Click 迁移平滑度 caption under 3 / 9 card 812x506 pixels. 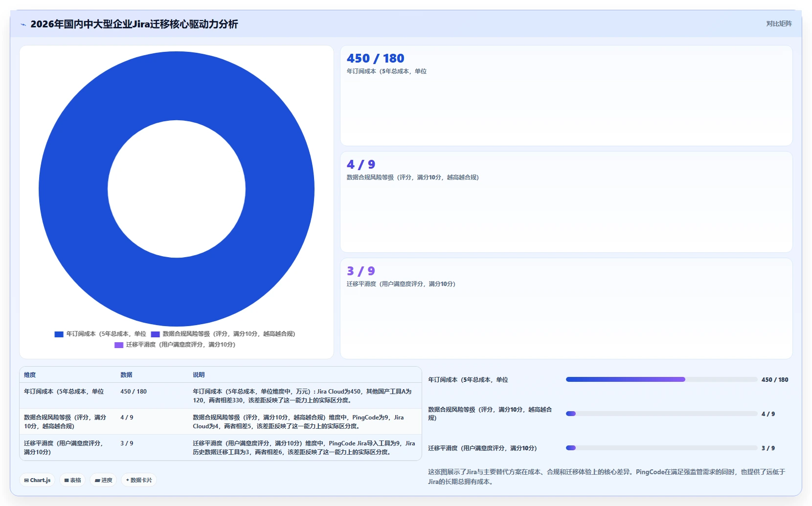pyautogui.click(x=401, y=284)
